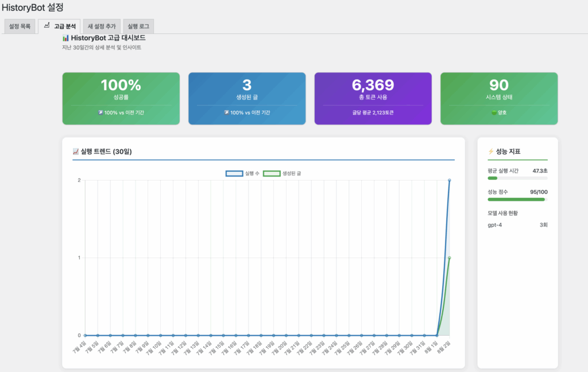This screenshot has width=588, height=372.
Task: Click the 7월 25일 axis label
Action: pos(343,348)
